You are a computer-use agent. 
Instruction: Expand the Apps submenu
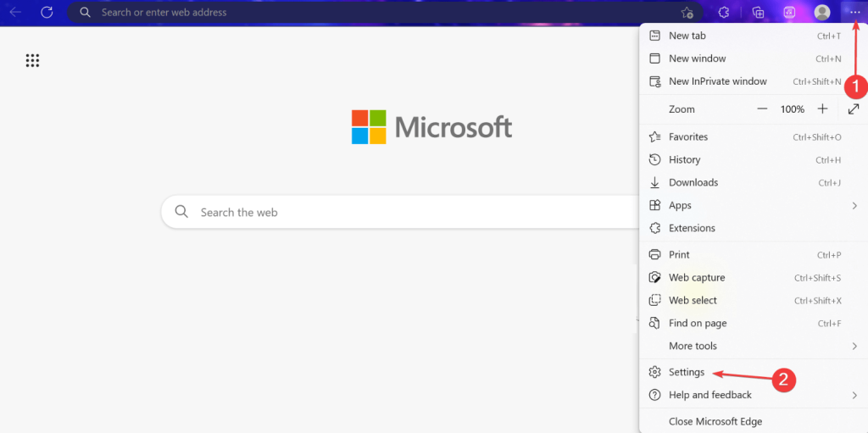tap(754, 205)
